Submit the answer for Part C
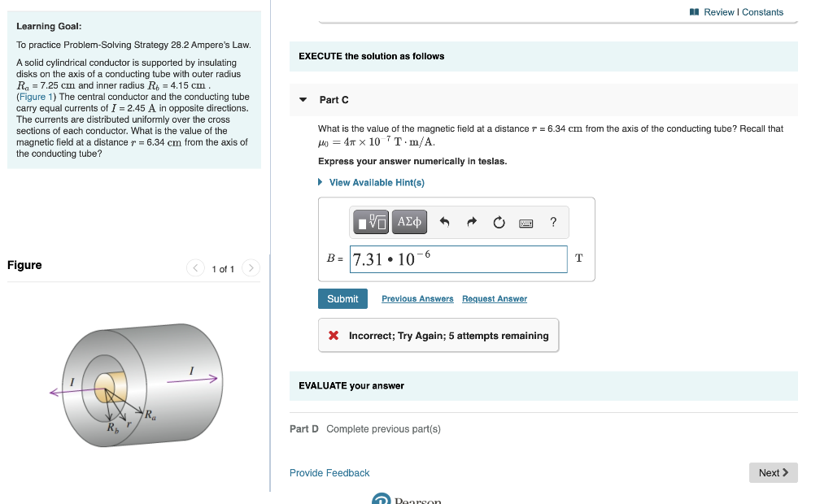 click(x=342, y=298)
